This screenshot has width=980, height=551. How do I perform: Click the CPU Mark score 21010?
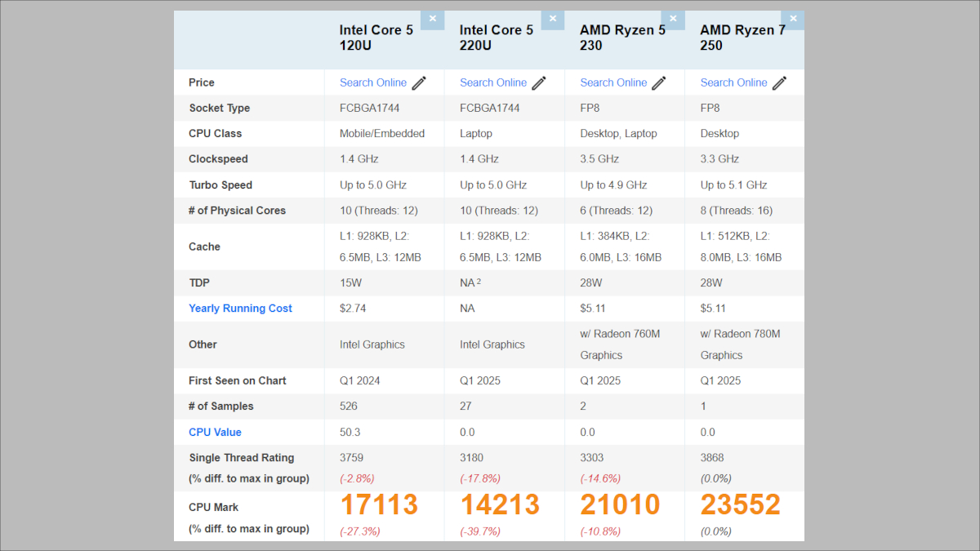coord(619,504)
